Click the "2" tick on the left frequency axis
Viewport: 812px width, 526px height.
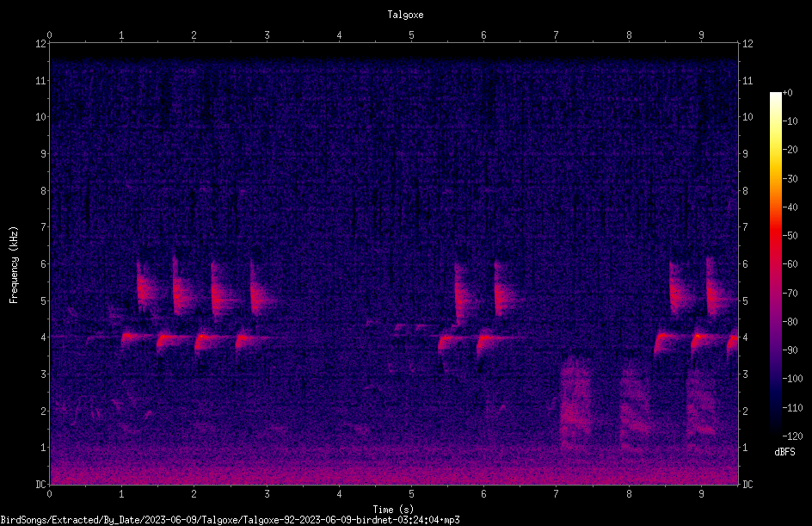[x=44, y=411]
